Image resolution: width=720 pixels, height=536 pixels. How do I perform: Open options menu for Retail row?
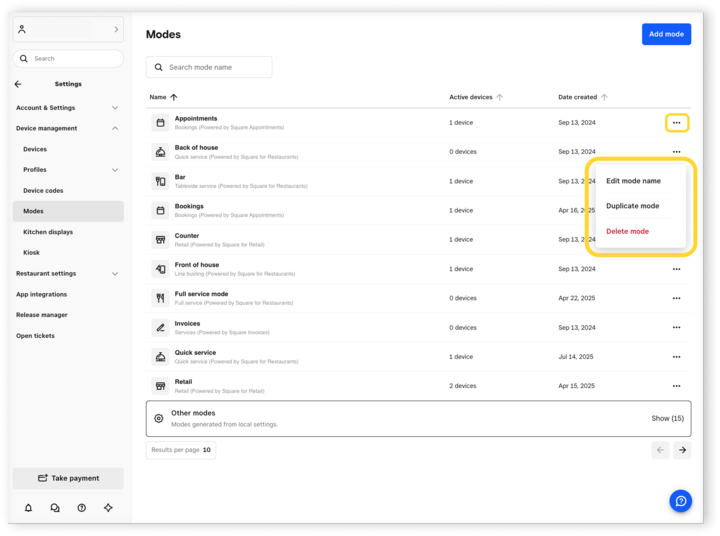(676, 386)
